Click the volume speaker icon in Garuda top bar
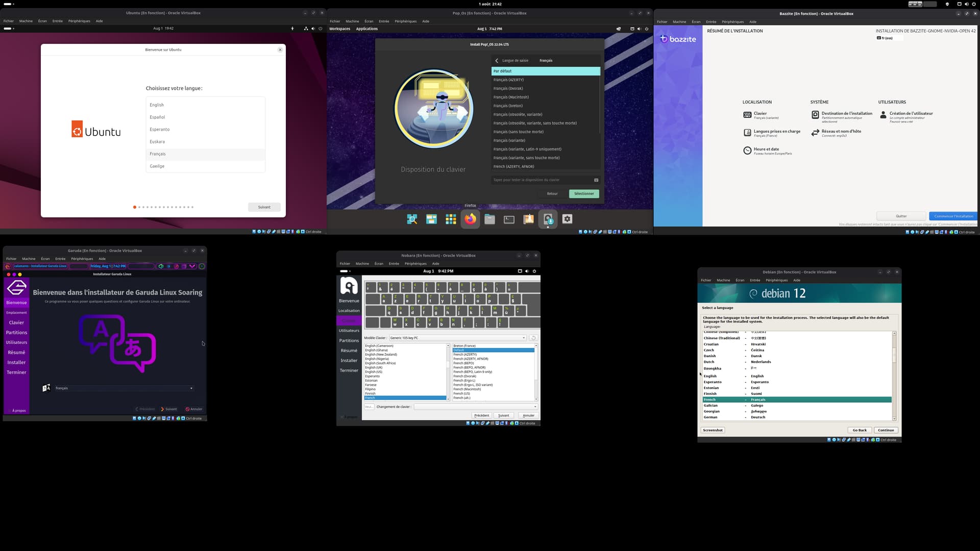 point(161,266)
